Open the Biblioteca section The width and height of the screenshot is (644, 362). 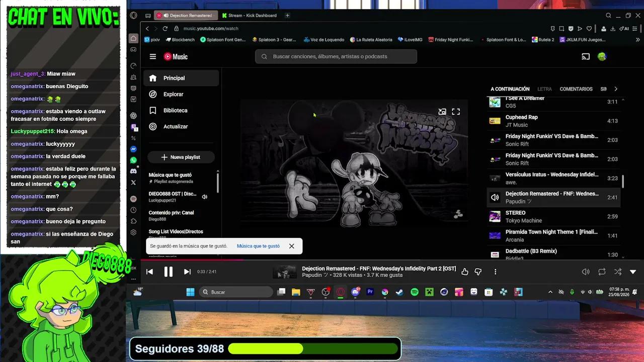coord(181,110)
